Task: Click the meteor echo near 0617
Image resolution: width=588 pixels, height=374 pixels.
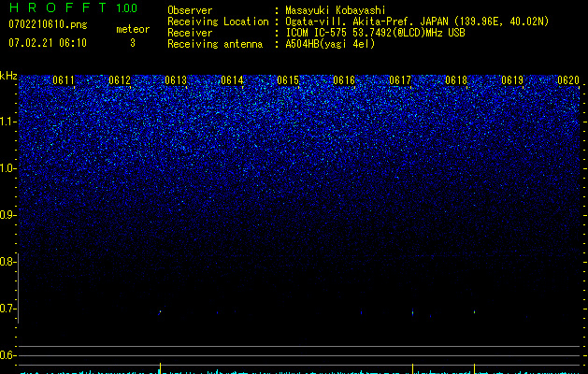Action: (x=412, y=312)
